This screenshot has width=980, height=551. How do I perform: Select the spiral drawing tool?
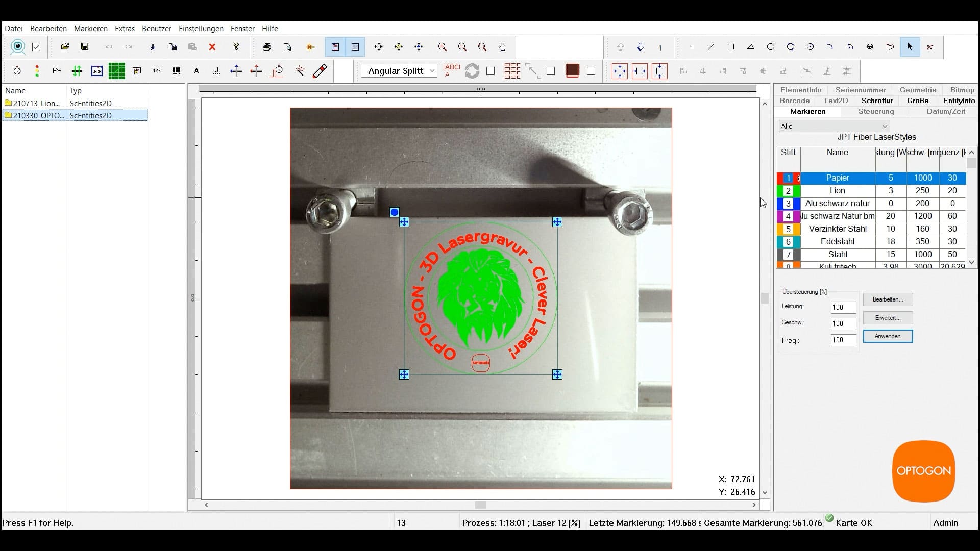coord(870,47)
